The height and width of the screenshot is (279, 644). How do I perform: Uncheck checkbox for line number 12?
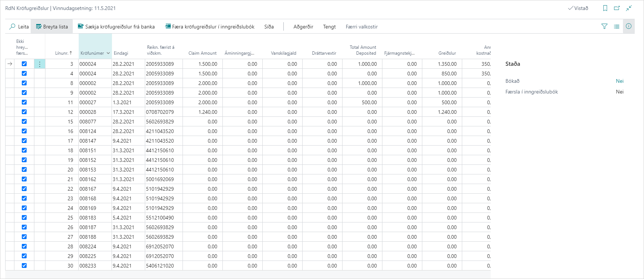[24, 112]
